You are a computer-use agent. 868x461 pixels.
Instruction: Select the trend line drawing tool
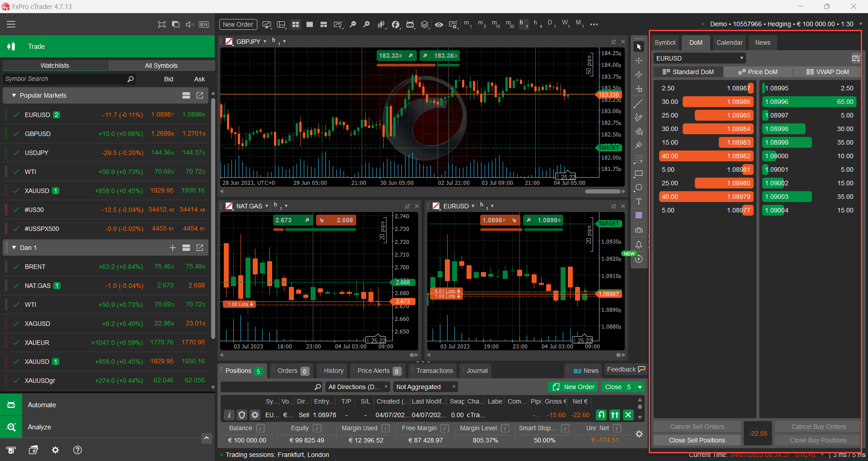point(639,103)
